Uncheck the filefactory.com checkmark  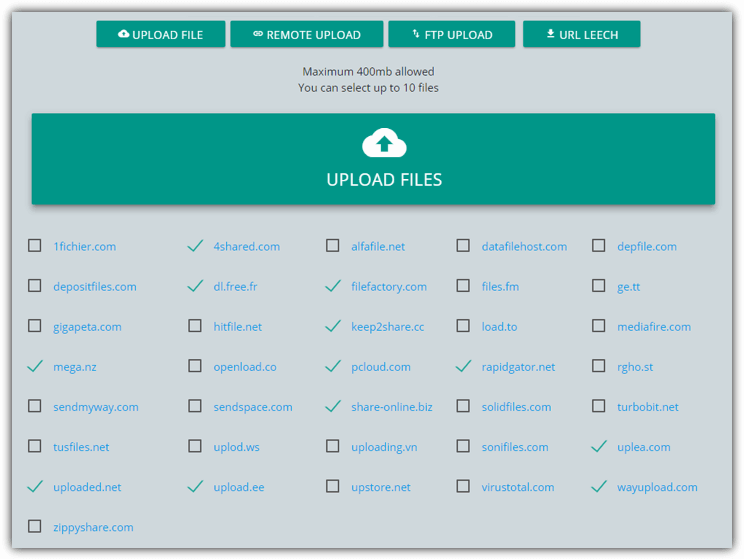(x=333, y=286)
